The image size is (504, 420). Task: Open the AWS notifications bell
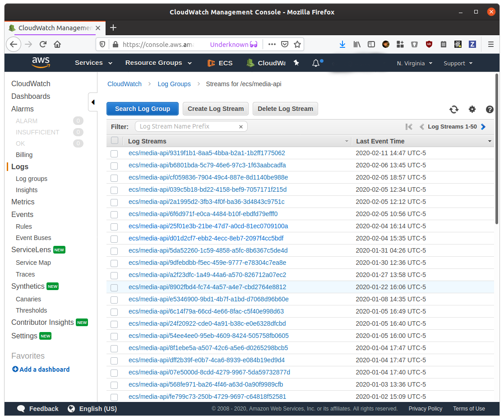click(x=316, y=63)
